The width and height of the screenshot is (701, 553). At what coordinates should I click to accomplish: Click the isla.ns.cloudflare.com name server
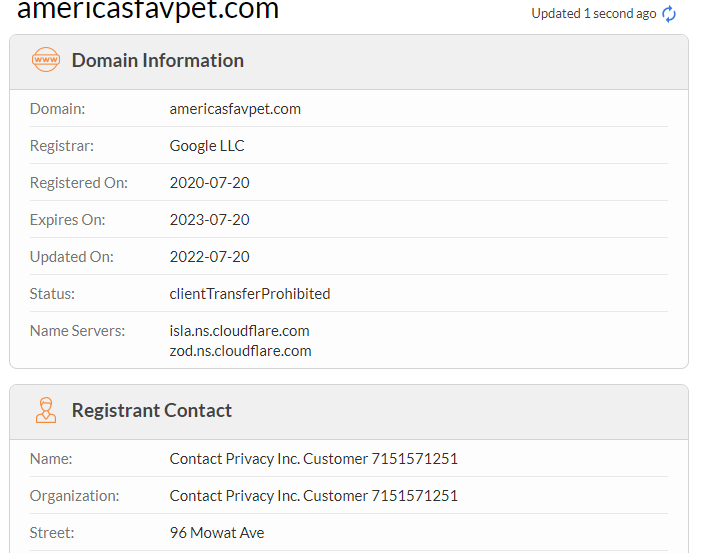[x=240, y=331]
